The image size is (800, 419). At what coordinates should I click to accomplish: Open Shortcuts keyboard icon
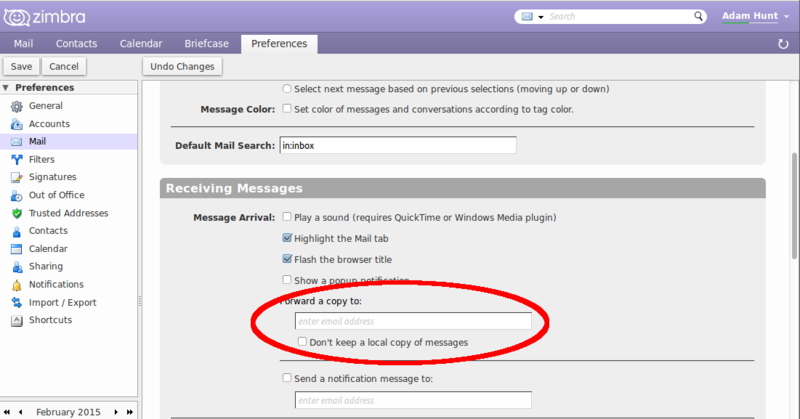tap(17, 321)
